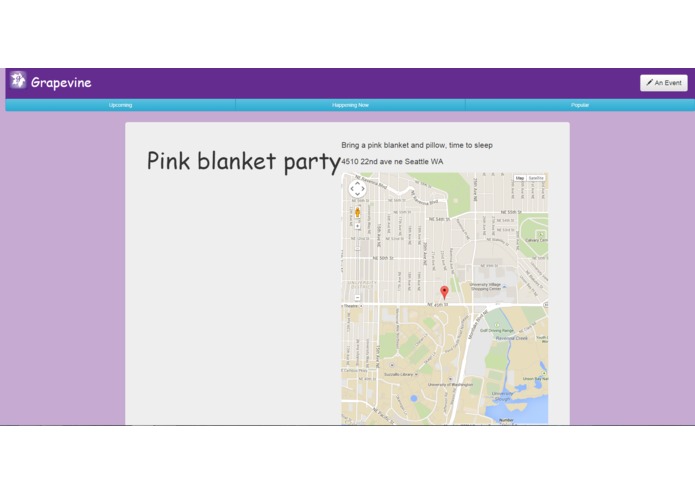
Task: Click the Suzzallo Library map label
Action: pos(398,374)
